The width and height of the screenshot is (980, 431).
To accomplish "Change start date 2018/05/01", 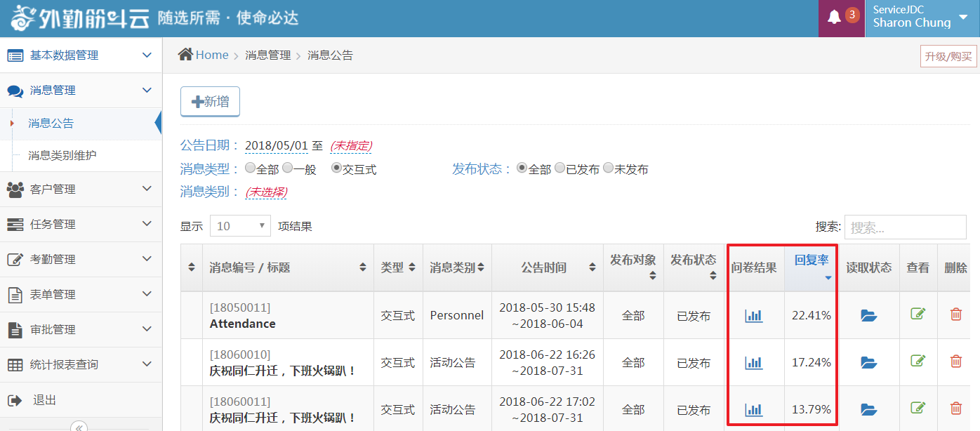I will (277, 145).
